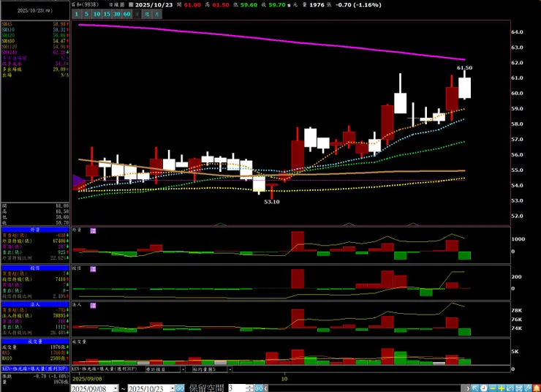
Task: Switch chart to 5-minute interval
Action: (x=87, y=14)
